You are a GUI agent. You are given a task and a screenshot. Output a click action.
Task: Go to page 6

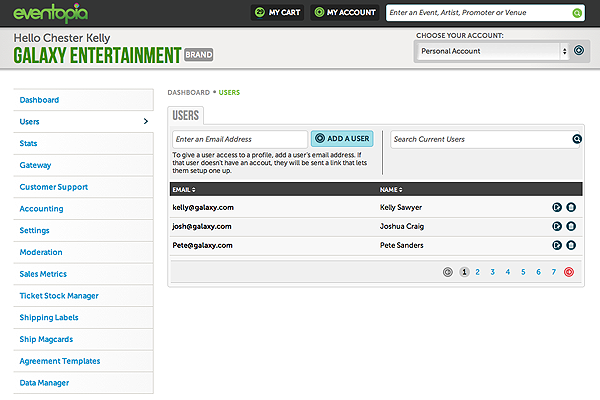click(x=538, y=272)
